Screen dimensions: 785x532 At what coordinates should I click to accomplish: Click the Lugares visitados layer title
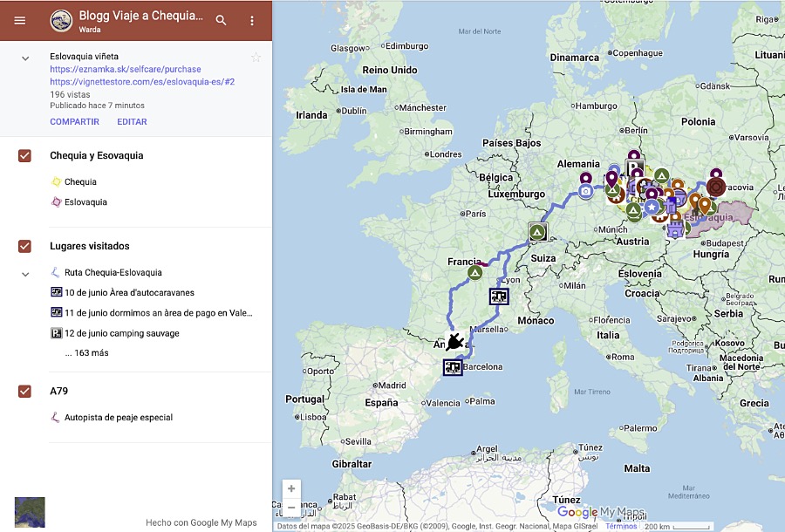point(90,246)
